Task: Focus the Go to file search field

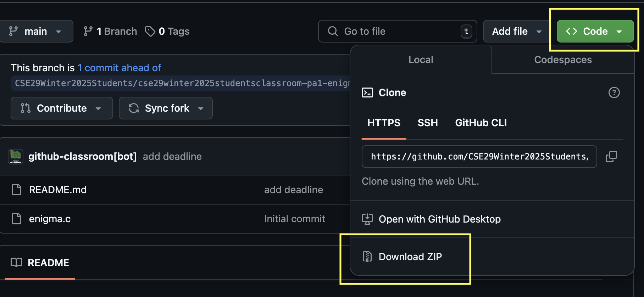Action: click(398, 31)
